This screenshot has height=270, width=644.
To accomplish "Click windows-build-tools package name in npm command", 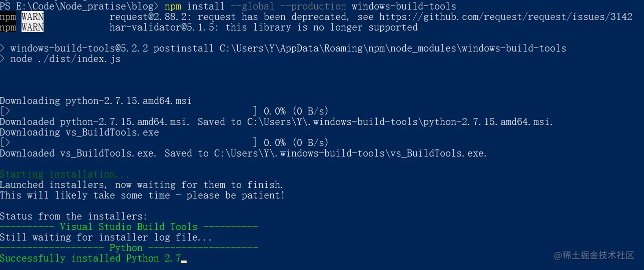I will point(404,6).
